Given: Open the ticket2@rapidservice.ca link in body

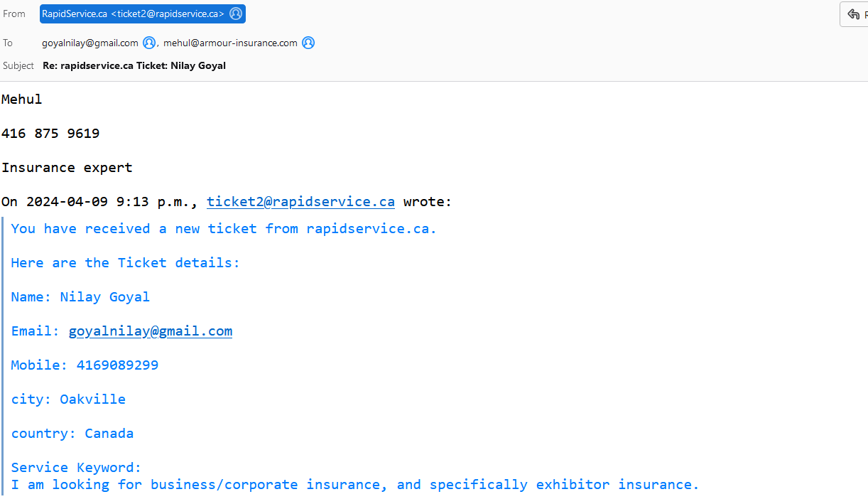Looking at the screenshot, I should point(300,202).
